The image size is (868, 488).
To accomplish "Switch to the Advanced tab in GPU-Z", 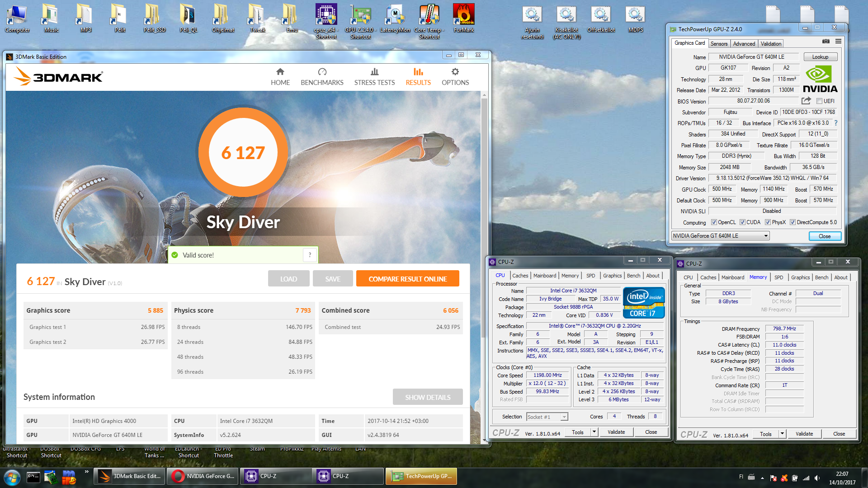I will [x=744, y=44].
